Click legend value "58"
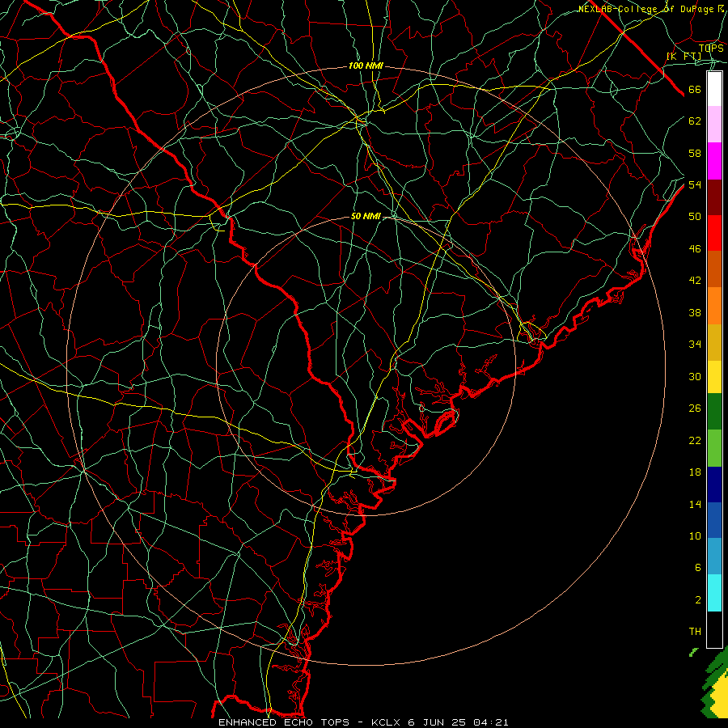The width and height of the screenshot is (728, 728). 695,153
